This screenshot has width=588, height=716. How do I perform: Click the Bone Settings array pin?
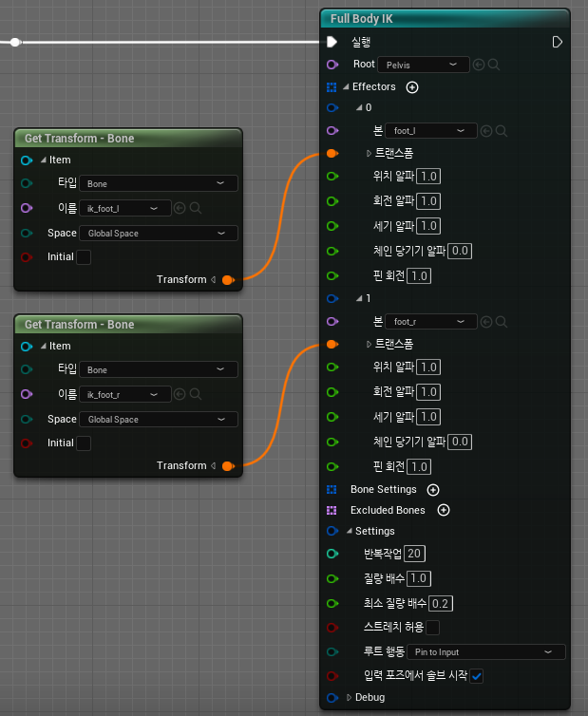332,489
